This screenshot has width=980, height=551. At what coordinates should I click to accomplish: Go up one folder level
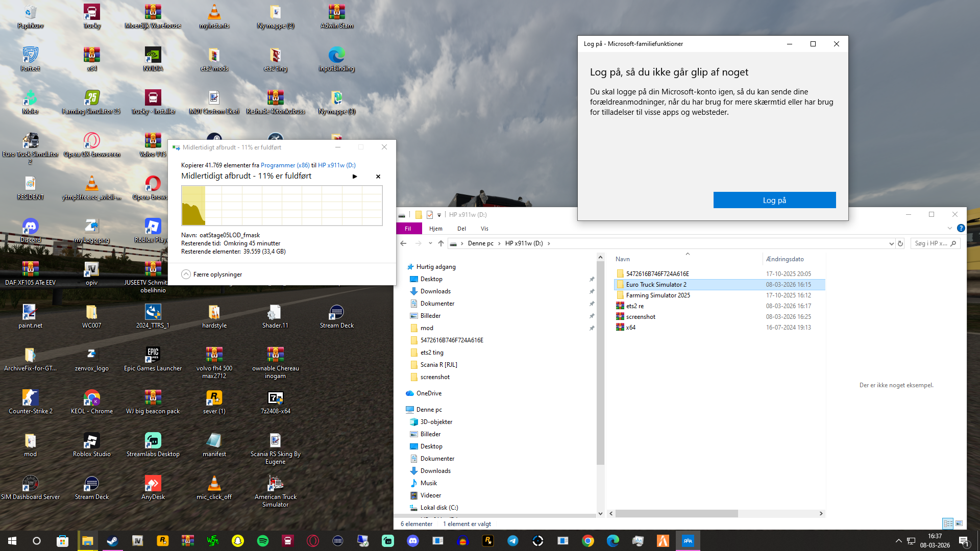click(x=441, y=243)
